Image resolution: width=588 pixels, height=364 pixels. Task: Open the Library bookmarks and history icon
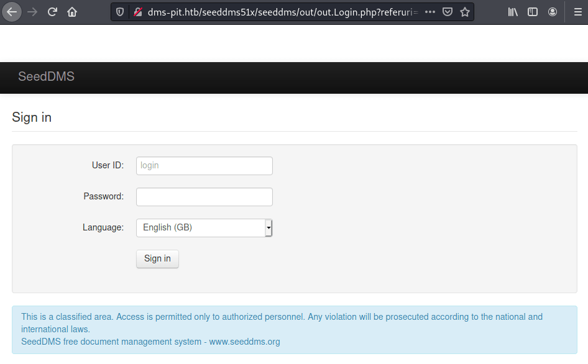[513, 12]
